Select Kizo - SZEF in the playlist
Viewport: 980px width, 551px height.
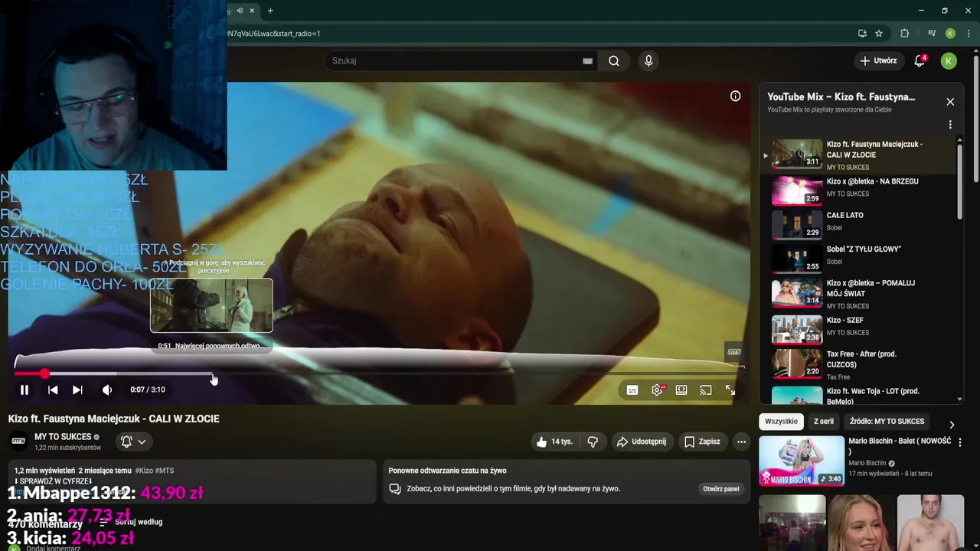point(857,330)
